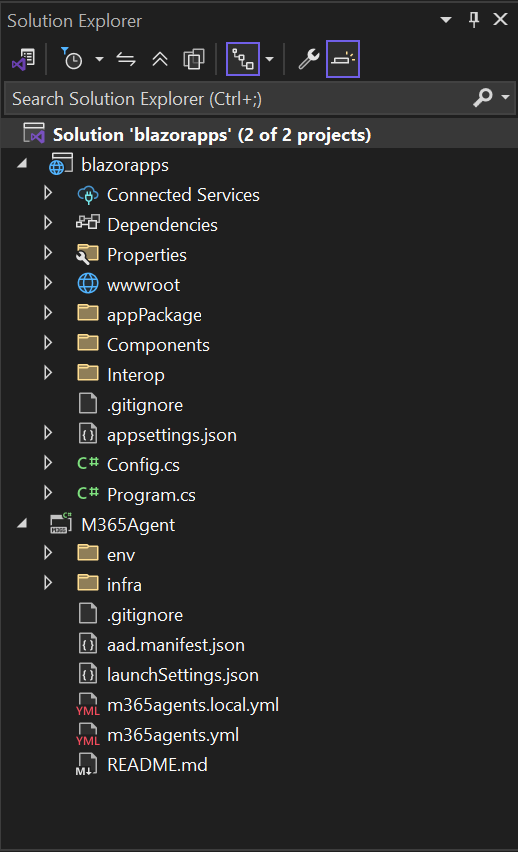This screenshot has height=852, width=518.
Task: Open Properties wrench icon
Action: 309,59
